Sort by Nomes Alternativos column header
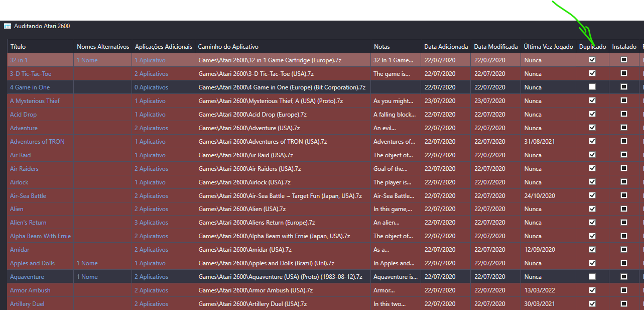 (103, 47)
